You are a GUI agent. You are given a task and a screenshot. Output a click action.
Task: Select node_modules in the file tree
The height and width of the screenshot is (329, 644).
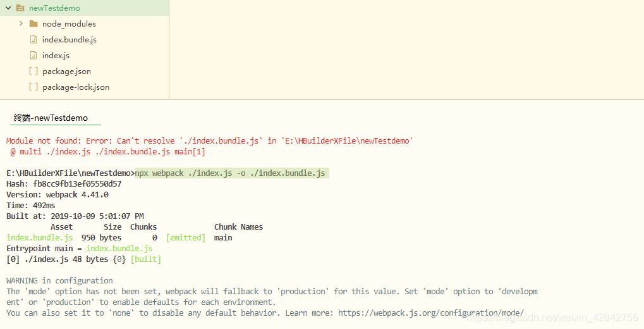tap(69, 24)
